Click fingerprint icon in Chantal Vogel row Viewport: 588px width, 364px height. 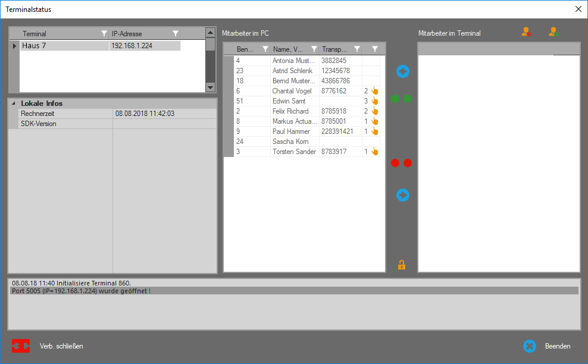(x=375, y=91)
